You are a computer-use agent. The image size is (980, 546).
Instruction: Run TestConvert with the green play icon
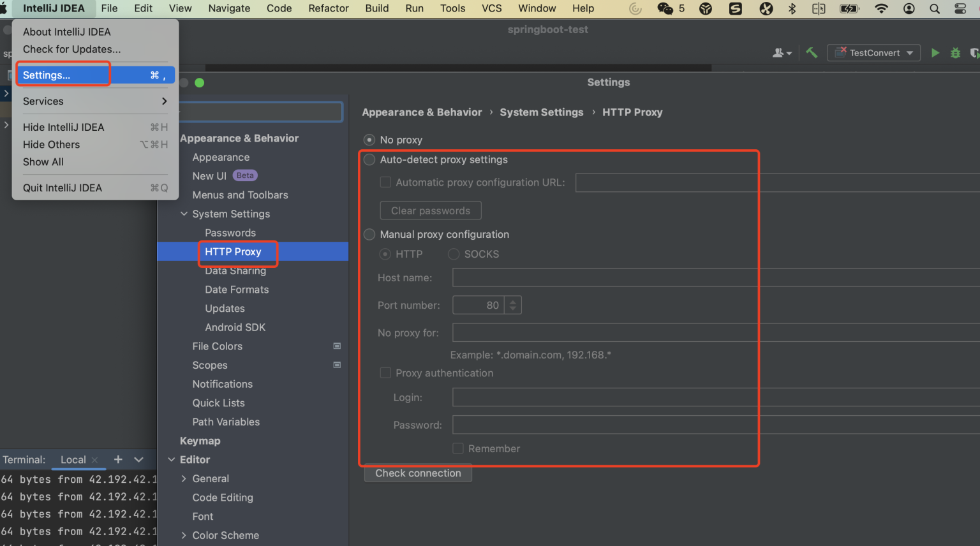click(x=935, y=53)
